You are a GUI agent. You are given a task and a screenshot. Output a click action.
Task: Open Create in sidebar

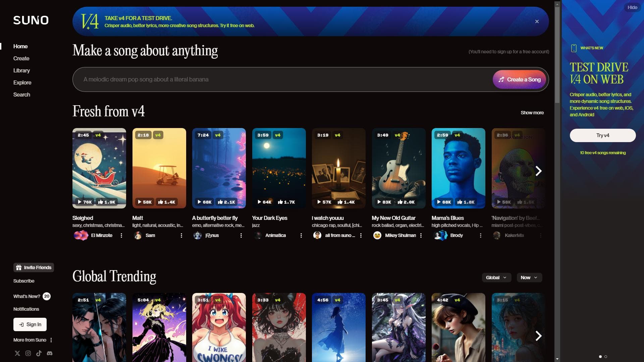(x=21, y=59)
